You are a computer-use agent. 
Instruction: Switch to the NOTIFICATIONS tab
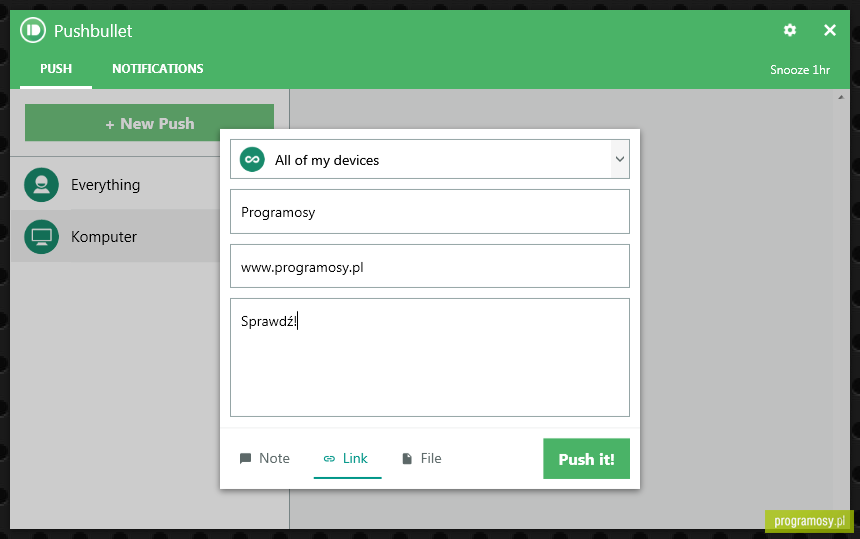[x=157, y=69]
